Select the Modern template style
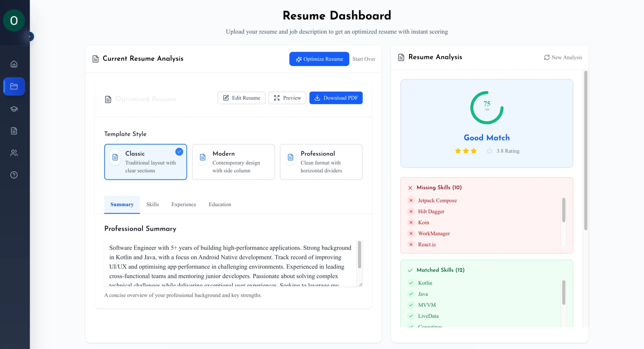The image size is (644, 349). 233,162
